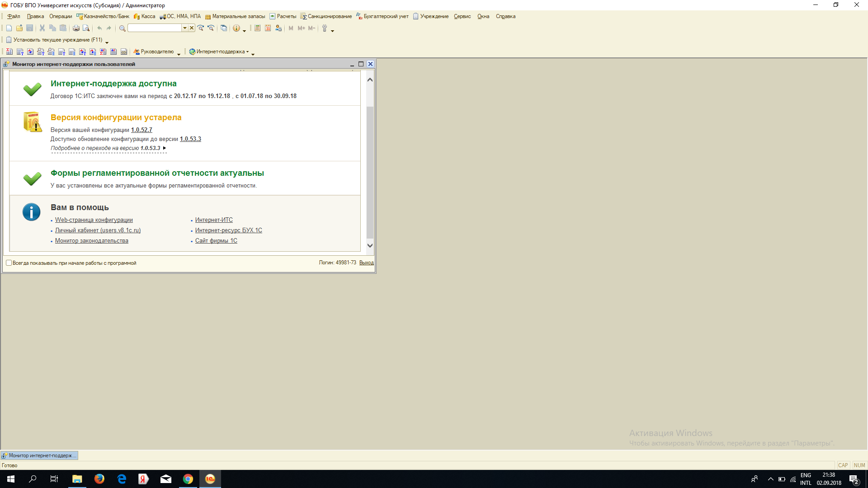Clear the search field with the X button
Viewport: 868px width, 488px height.
[192, 28]
